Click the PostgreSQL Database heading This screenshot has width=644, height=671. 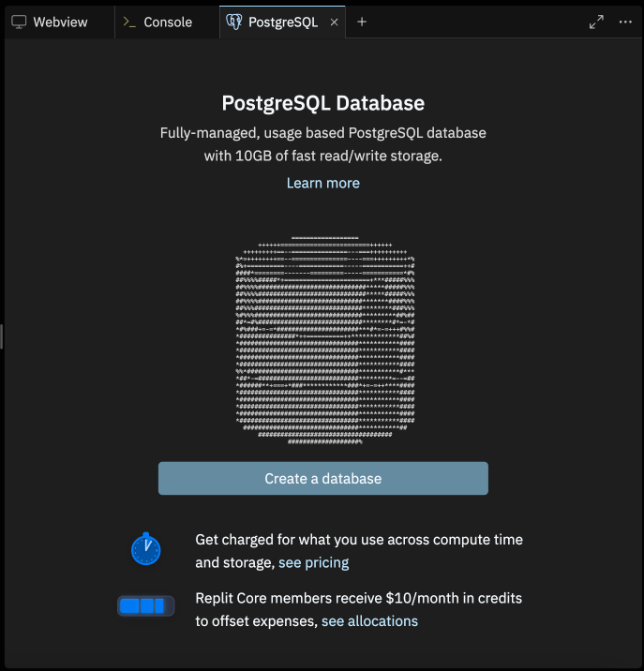[323, 103]
